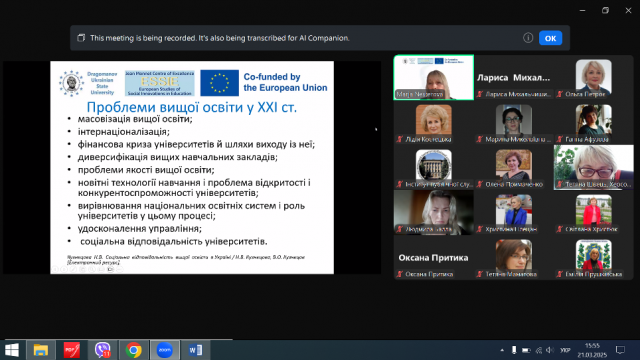The height and width of the screenshot is (360, 640).
Task: Click the Dragomanov University emblem on the slide
Action: 71,83
